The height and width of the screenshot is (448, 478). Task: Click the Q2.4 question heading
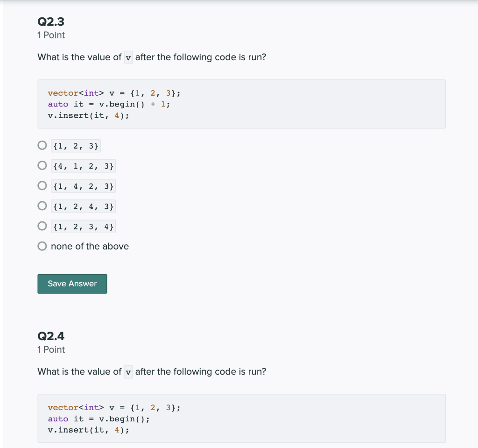point(51,336)
